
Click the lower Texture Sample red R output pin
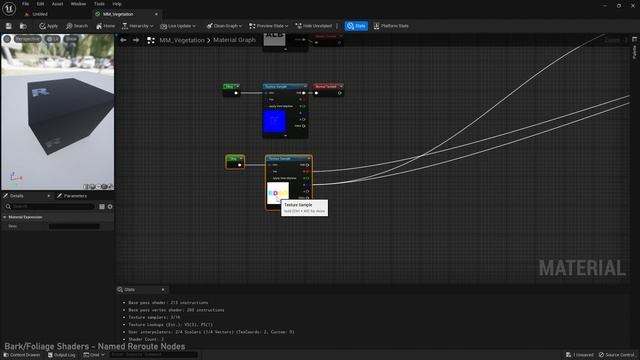coord(307,171)
